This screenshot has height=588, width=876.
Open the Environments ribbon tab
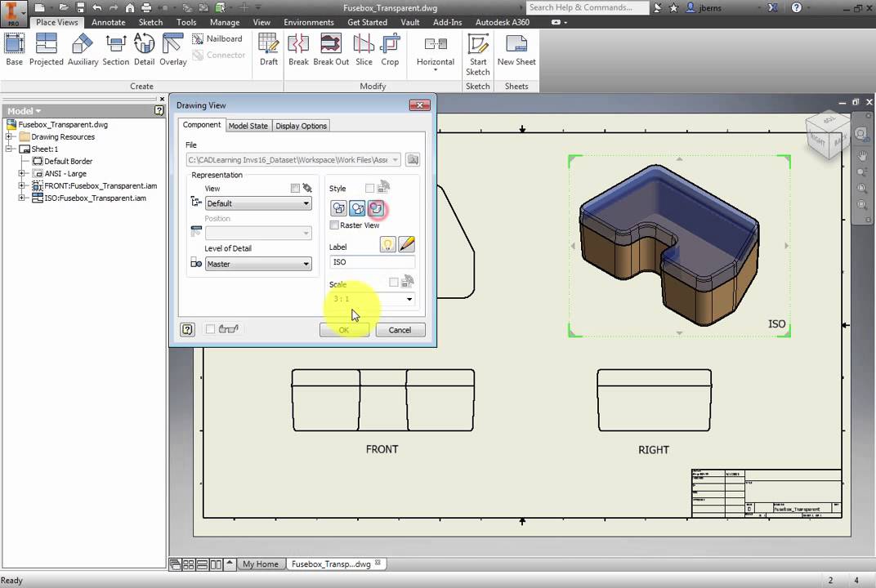(308, 22)
